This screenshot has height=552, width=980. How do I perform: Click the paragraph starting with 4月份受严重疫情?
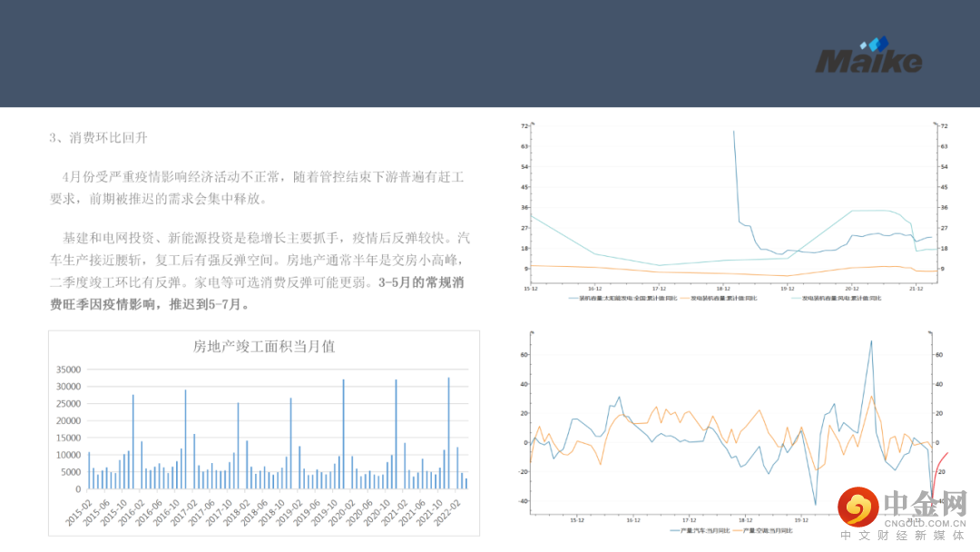click(263, 187)
